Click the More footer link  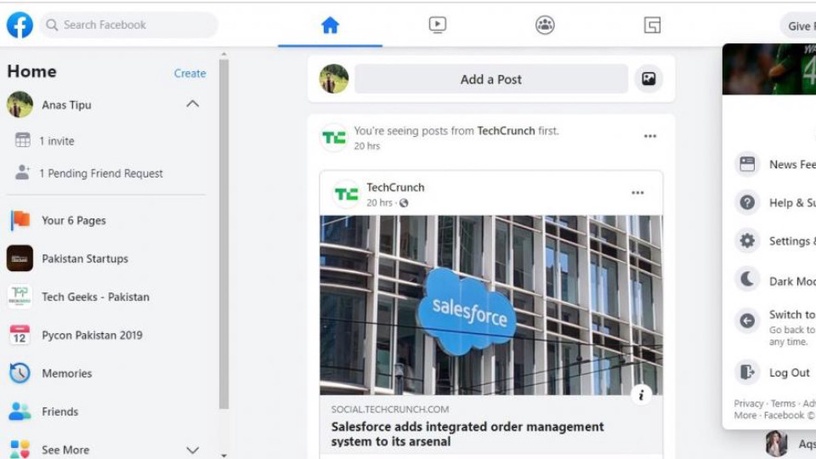coord(745,415)
